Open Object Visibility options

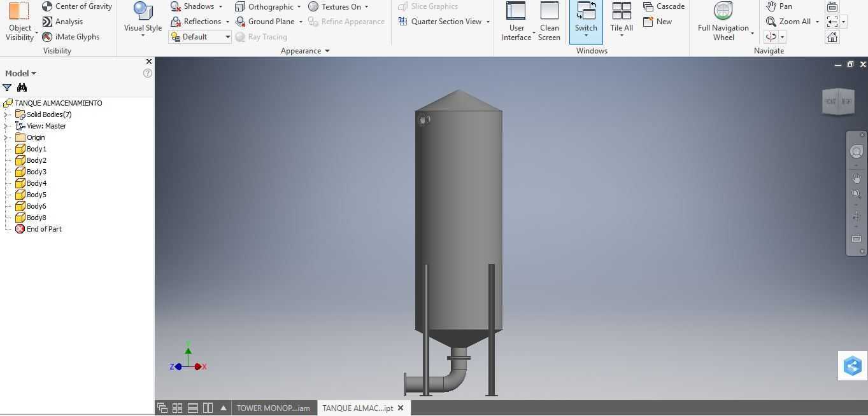tap(20, 22)
